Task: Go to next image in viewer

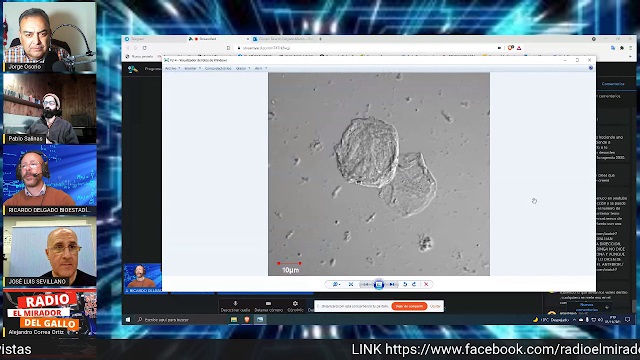Action: (392, 284)
